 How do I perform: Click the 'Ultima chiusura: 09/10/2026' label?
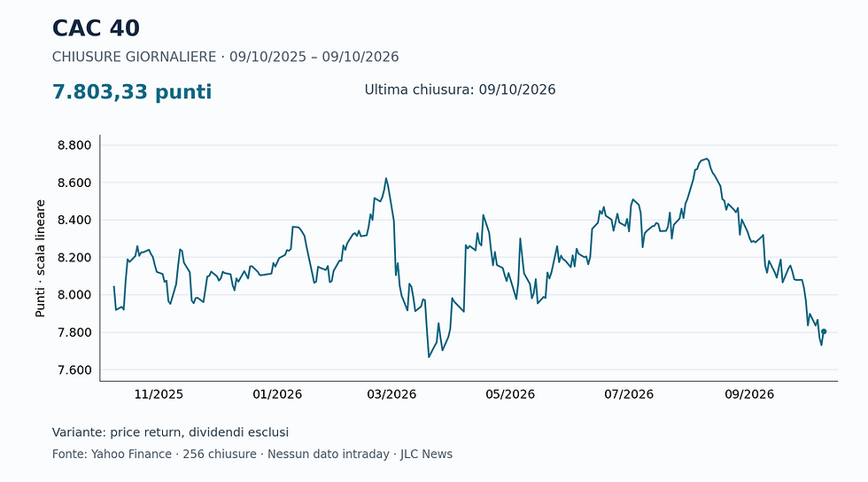(460, 89)
